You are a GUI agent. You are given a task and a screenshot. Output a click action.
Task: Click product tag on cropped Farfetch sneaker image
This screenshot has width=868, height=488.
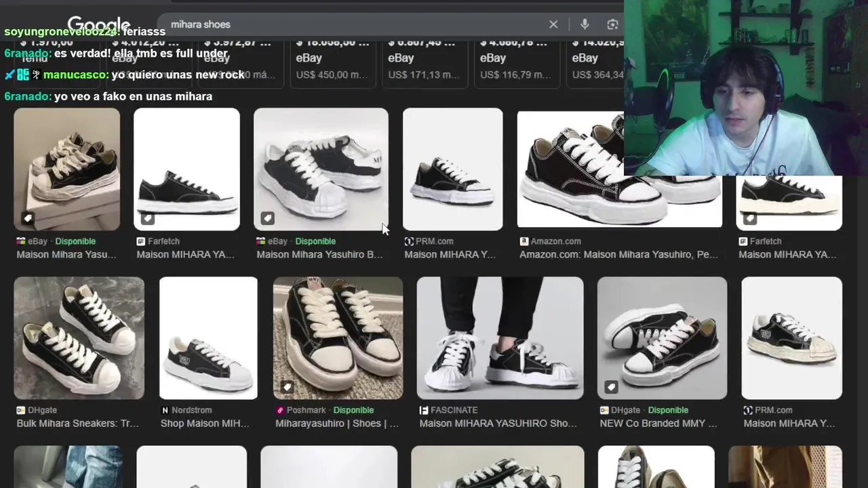coord(749,218)
